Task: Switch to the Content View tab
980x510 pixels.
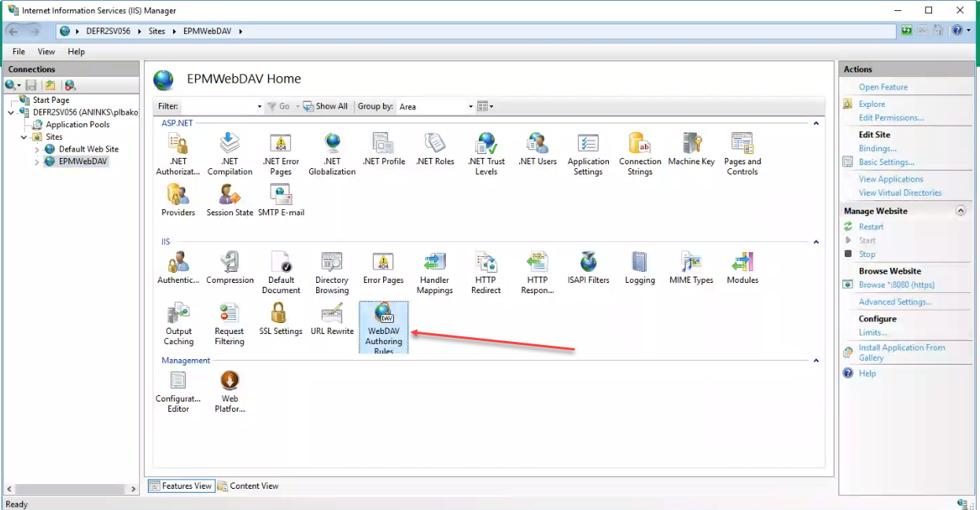Action: [x=249, y=486]
